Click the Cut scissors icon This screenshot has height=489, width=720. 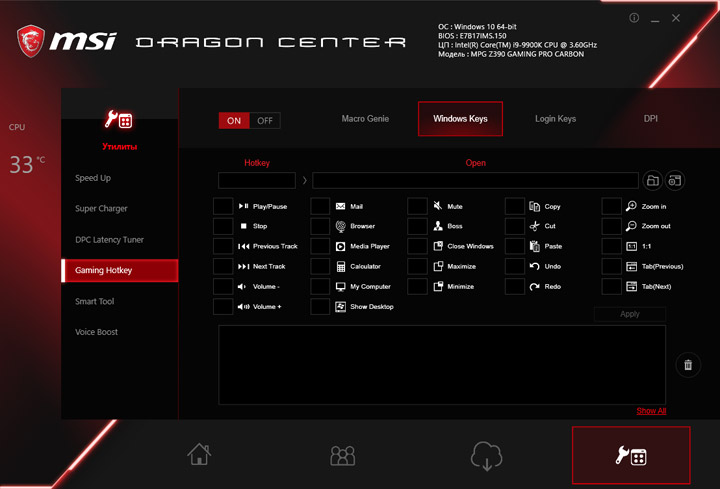pos(534,226)
